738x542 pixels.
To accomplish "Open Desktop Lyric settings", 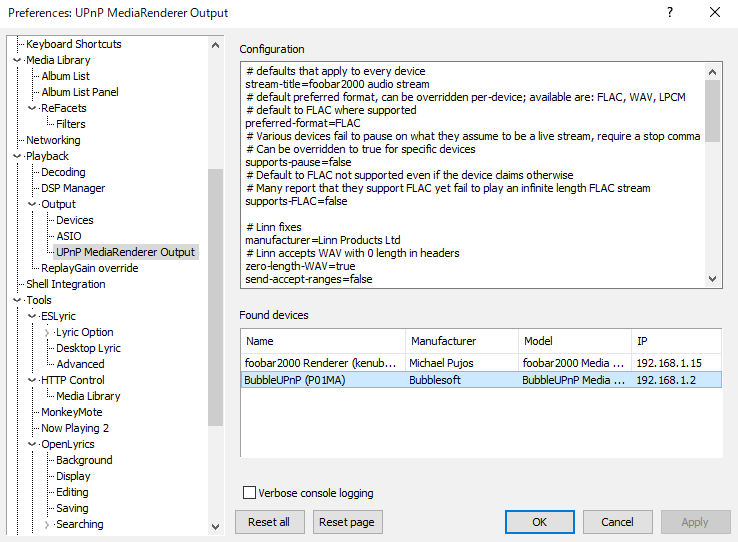I will coord(88,348).
